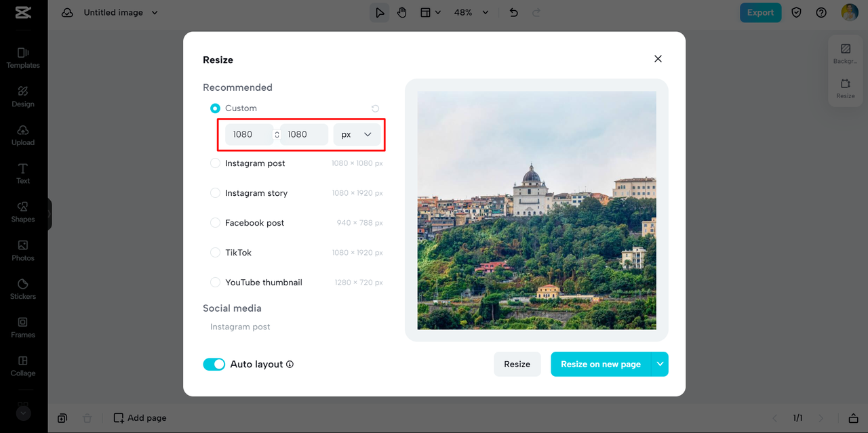The width and height of the screenshot is (868, 433).
Task: Click the Recommended section heading
Action: pos(237,87)
